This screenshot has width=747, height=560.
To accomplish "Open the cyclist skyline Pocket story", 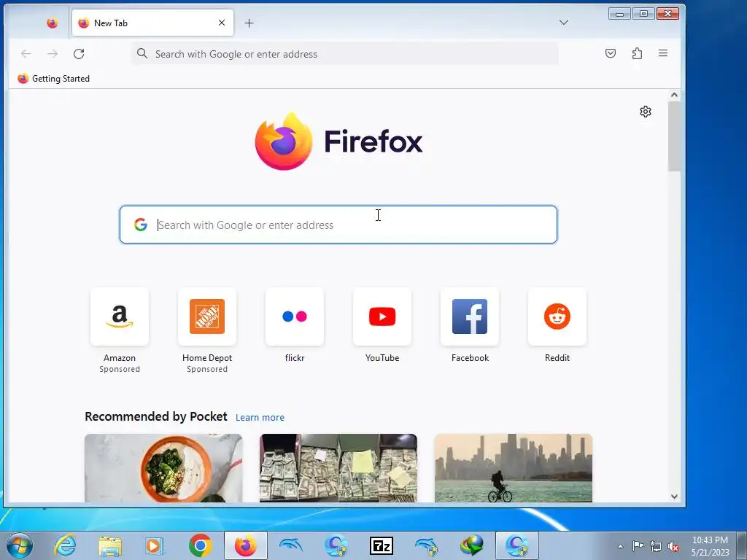I will point(513,468).
